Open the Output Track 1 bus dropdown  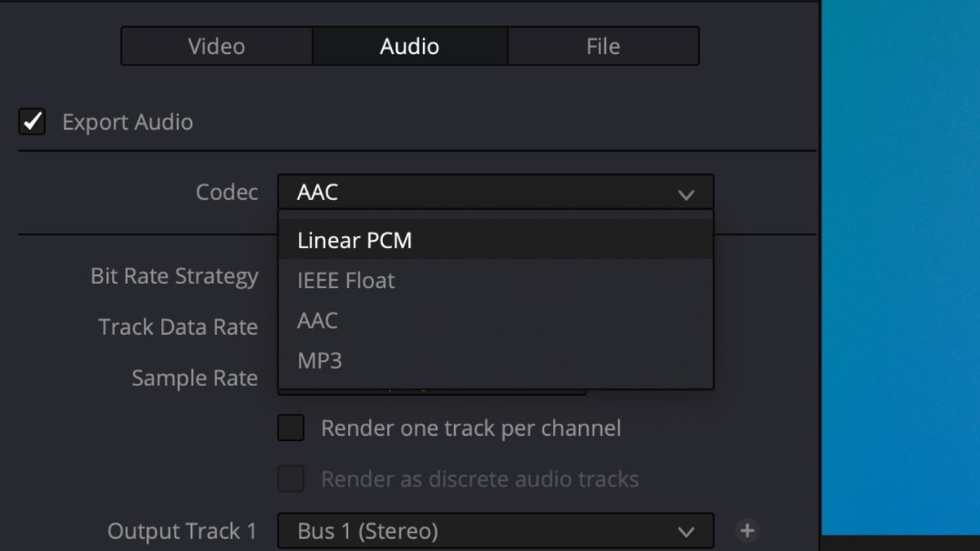[686, 531]
